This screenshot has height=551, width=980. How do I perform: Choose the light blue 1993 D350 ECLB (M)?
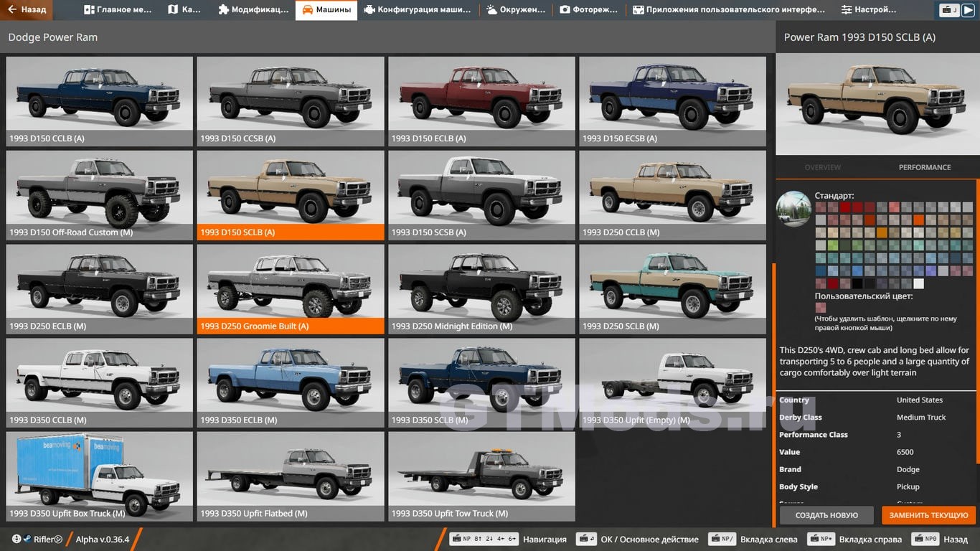coord(291,383)
